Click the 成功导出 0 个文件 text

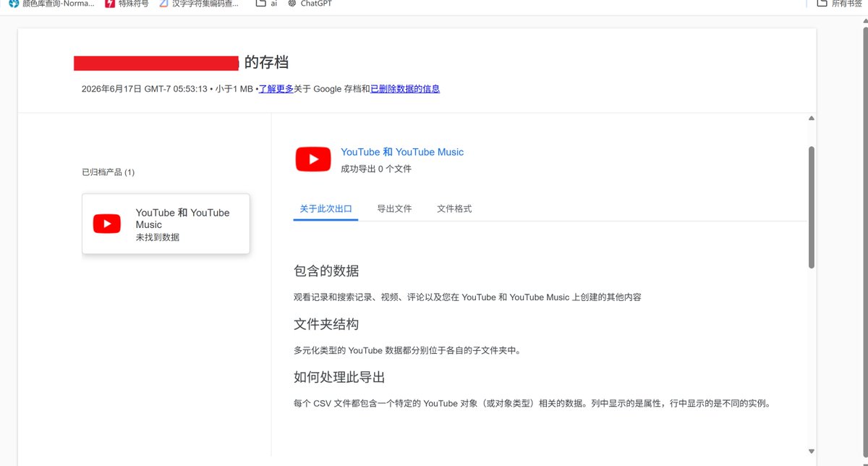pyautogui.click(x=376, y=169)
